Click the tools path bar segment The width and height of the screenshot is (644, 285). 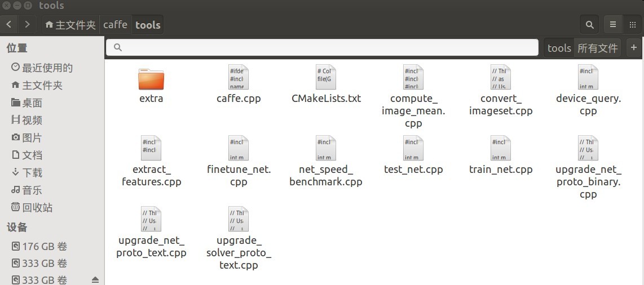pyautogui.click(x=148, y=25)
